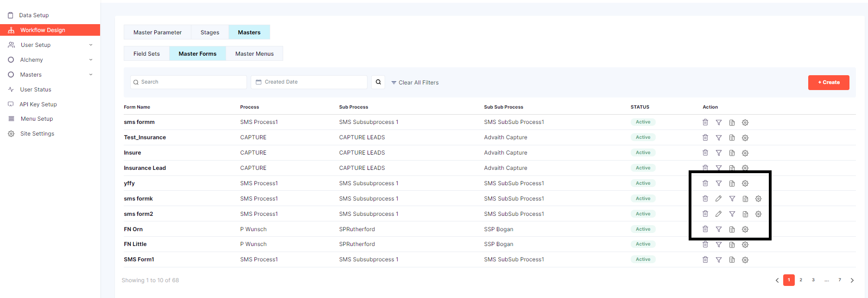Click document icon in Insure row

coord(732,153)
